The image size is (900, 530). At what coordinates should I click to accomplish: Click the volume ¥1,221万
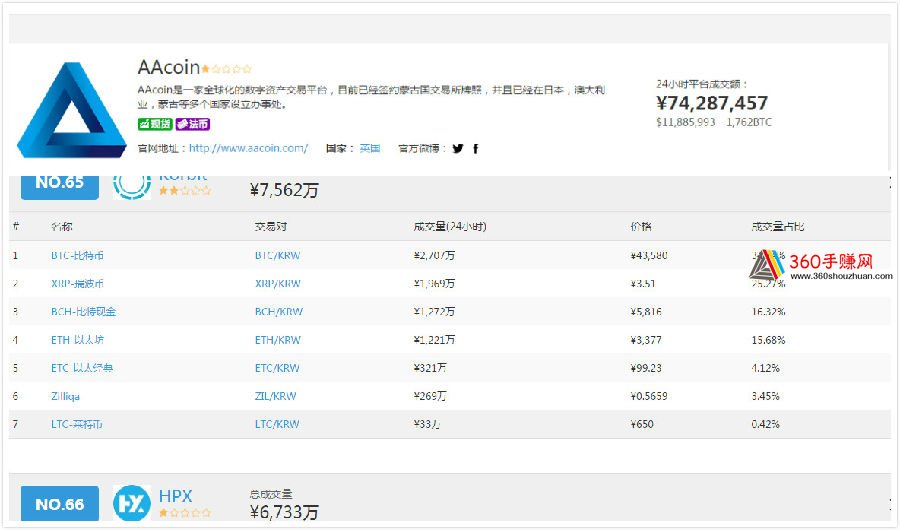[434, 340]
